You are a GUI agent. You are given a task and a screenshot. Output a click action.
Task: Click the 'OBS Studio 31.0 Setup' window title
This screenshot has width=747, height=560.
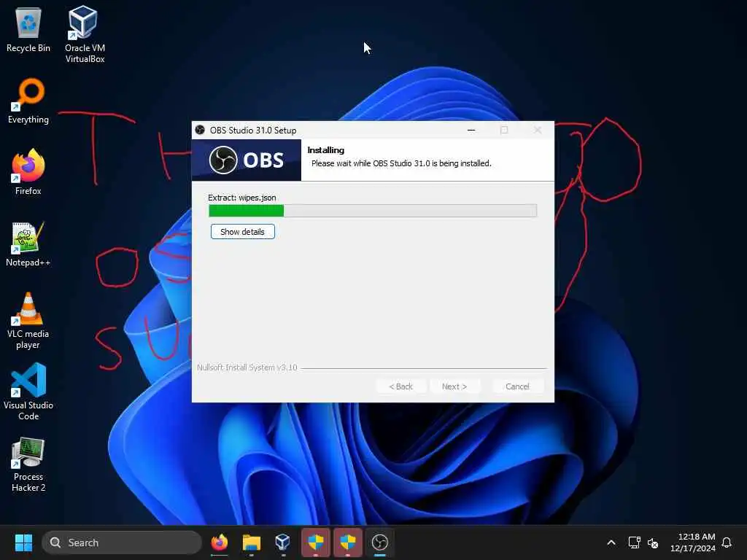253,131
